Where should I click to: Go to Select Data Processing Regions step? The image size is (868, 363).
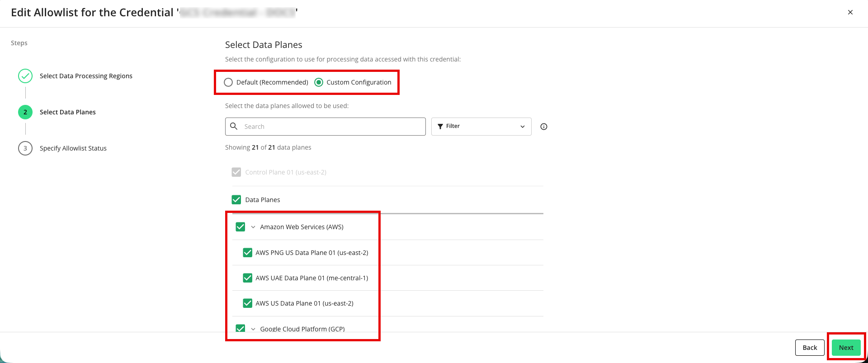pyautogui.click(x=86, y=76)
